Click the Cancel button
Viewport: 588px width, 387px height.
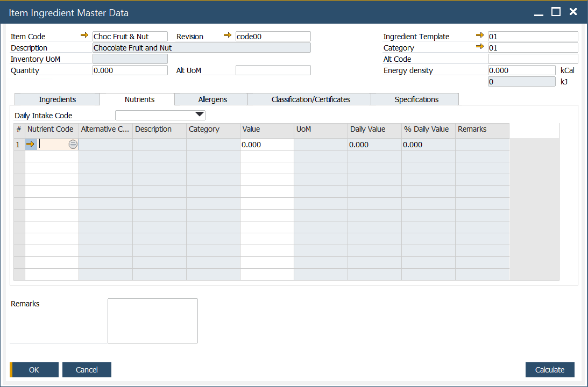click(x=87, y=370)
